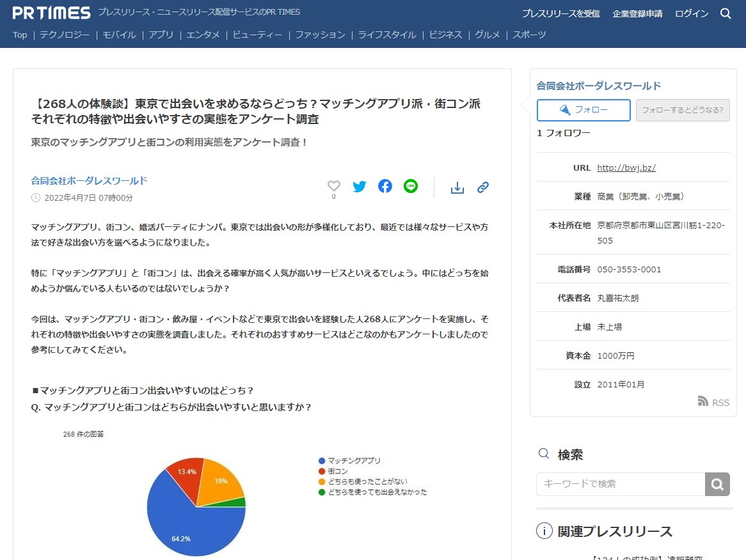This screenshot has width=746, height=560.
Task: Like the article with the heart icon
Action: point(334,186)
